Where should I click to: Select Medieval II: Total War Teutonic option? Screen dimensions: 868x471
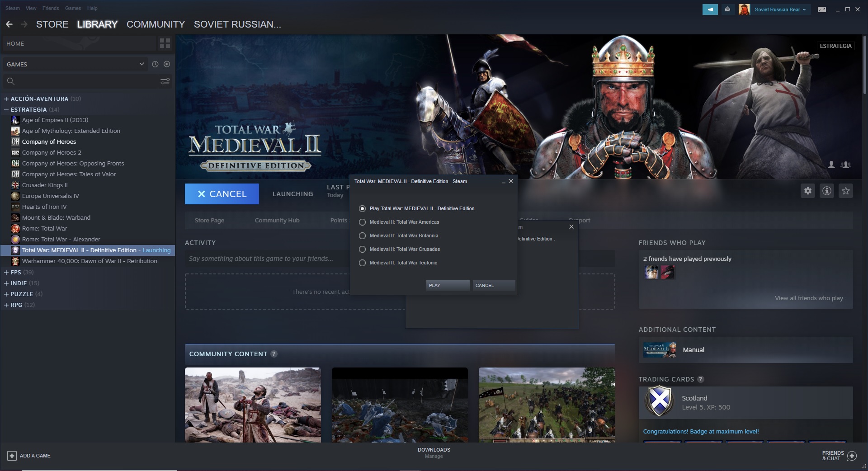pyautogui.click(x=398, y=263)
